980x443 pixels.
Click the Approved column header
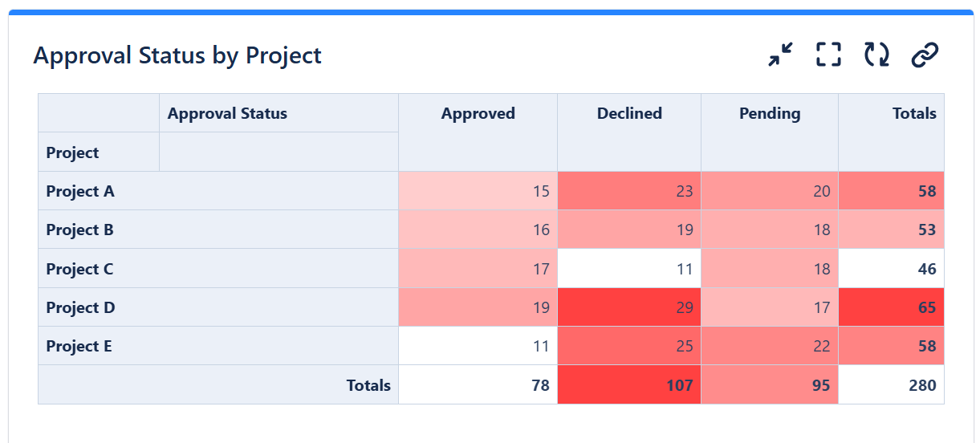[478, 113]
